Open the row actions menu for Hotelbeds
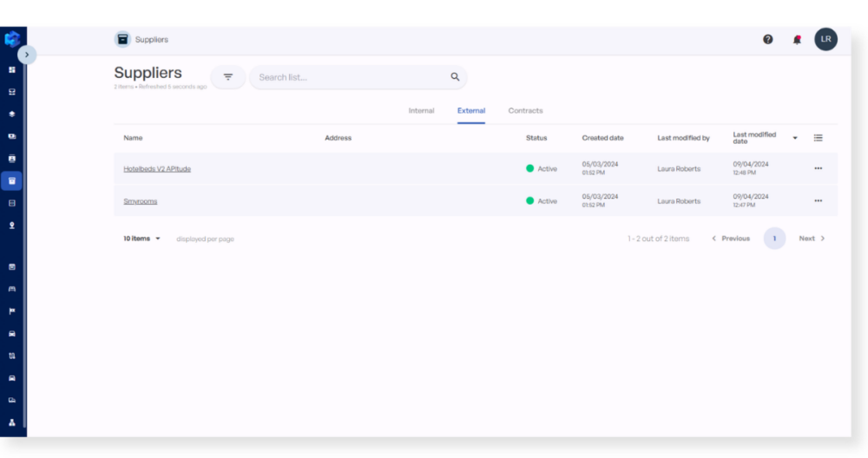Image resolution: width=868 pixels, height=458 pixels. pyautogui.click(x=819, y=168)
